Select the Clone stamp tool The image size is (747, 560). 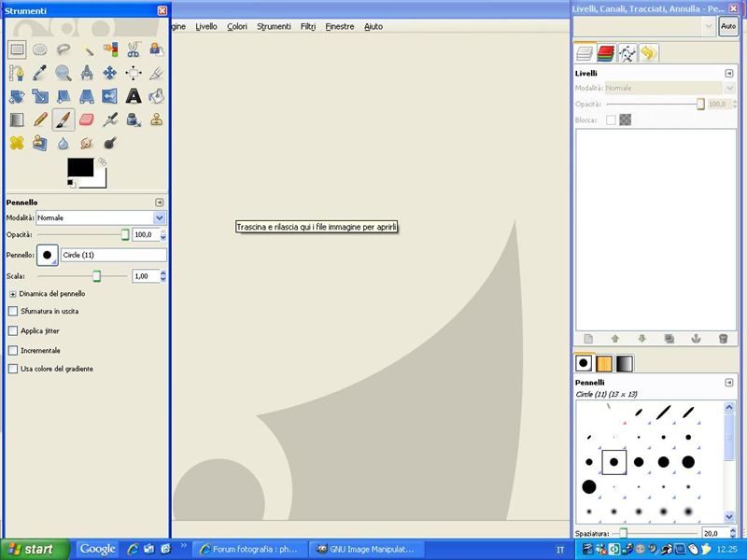pos(156,119)
